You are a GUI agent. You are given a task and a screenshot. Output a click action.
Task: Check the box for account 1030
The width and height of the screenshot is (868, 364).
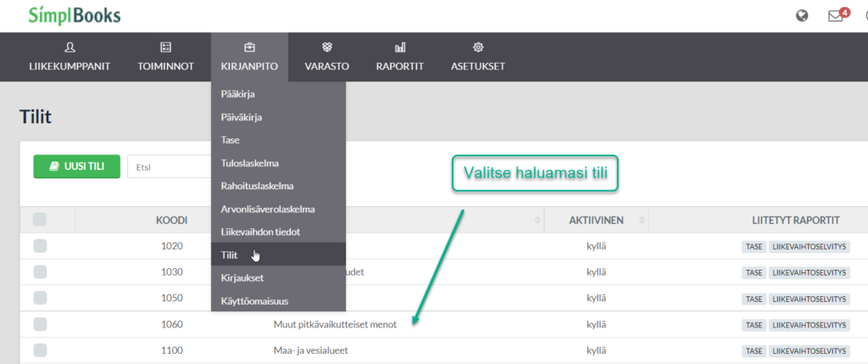click(x=40, y=272)
